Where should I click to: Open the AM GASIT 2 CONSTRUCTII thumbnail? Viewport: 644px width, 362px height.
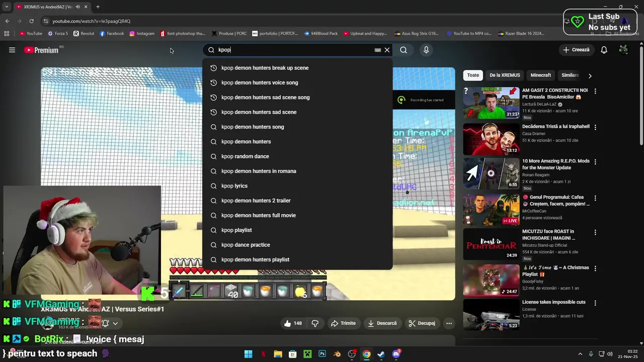coord(491,103)
